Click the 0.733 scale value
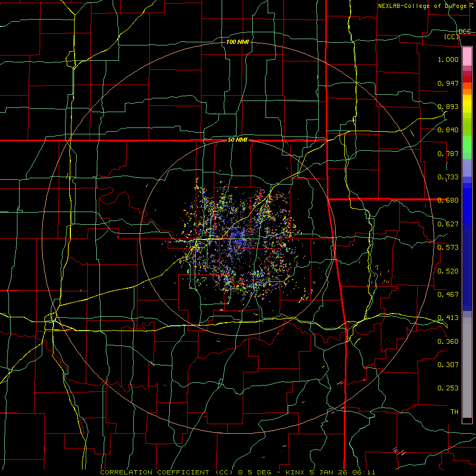476x476 pixels. [448, 177]
